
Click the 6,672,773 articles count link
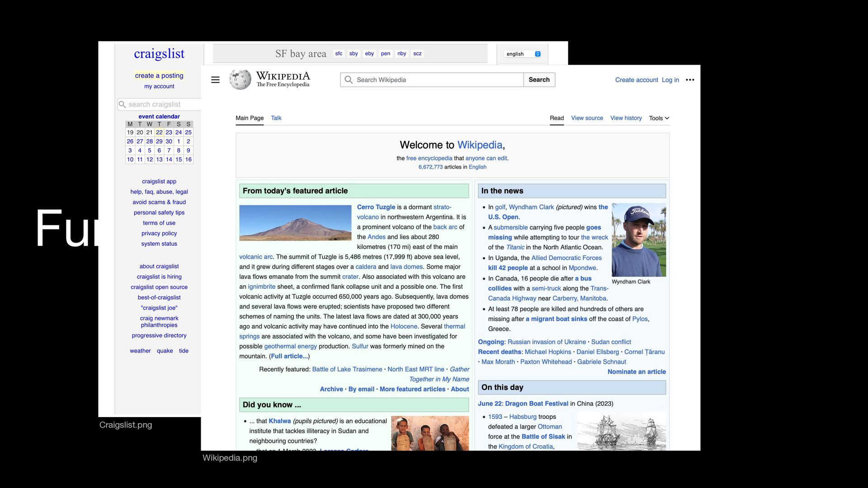430,167
